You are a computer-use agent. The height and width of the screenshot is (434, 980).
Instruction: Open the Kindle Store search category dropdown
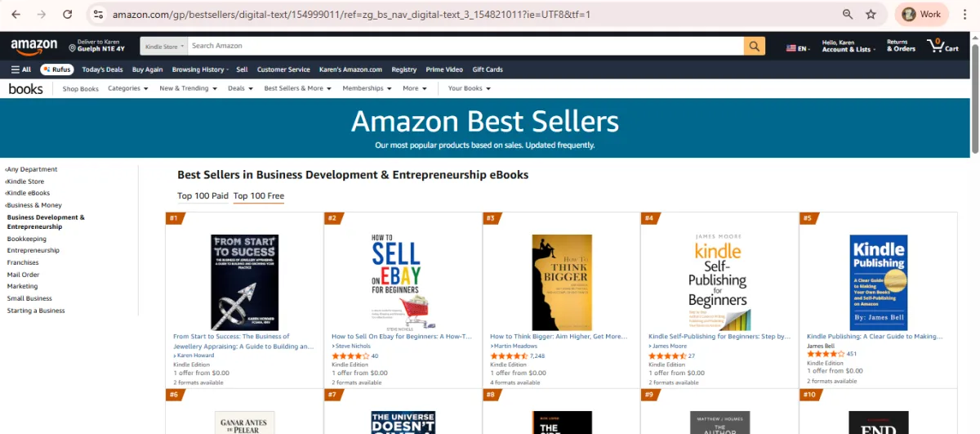click(x=164, y=47)
